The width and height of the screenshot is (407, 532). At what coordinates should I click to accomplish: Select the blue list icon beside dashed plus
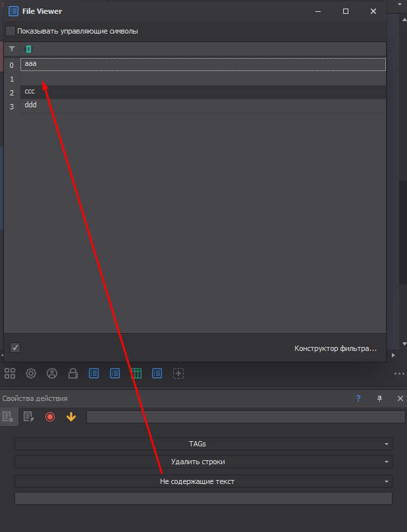[157, 373]
